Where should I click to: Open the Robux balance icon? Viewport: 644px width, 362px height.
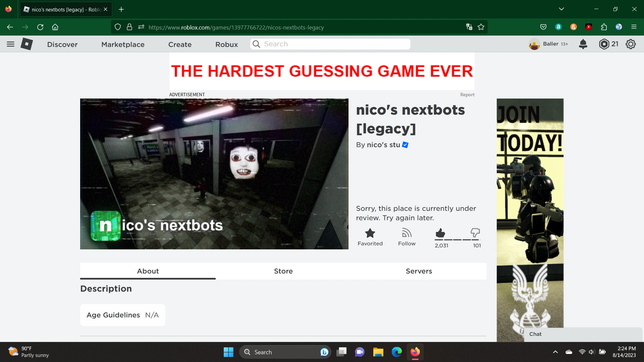(604, 44)
